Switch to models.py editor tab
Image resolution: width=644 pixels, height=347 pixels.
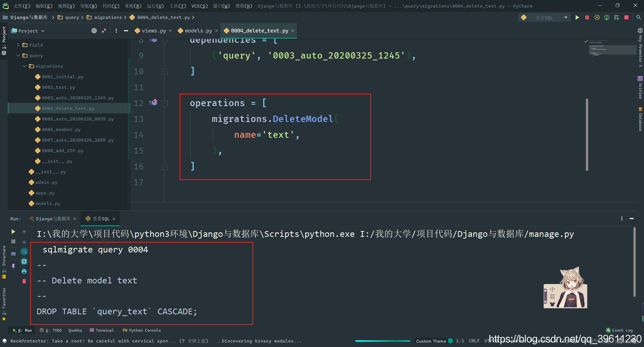coord(198,31)
